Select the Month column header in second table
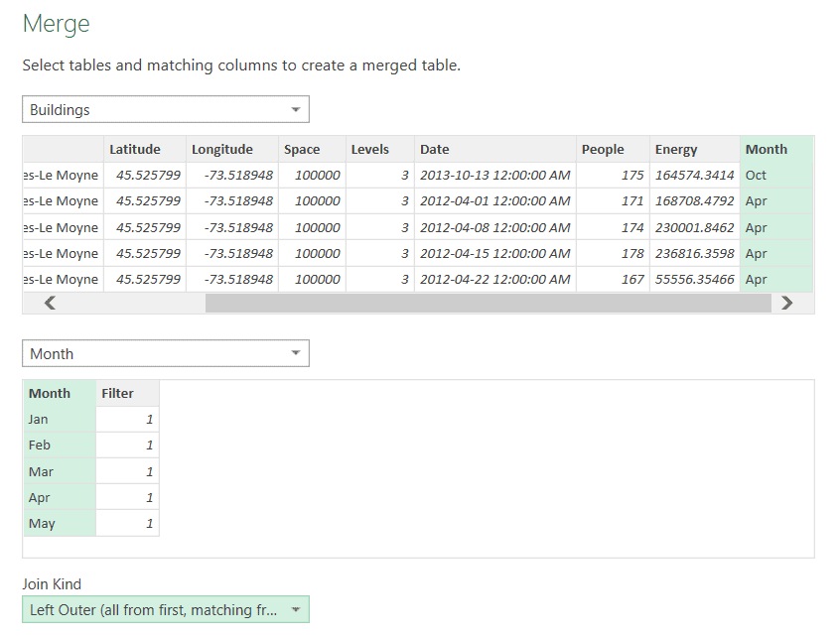840x636 pixels. [60, 394]
